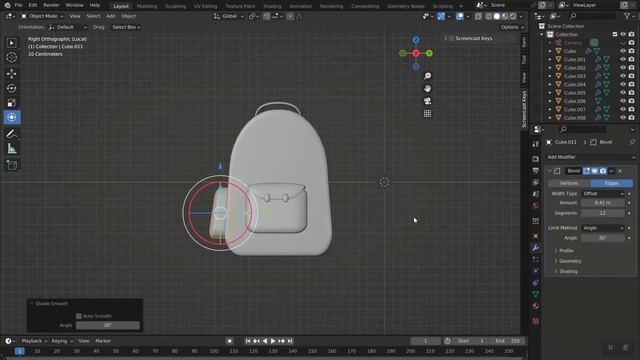Open the File menu
The height and width of the screenshot is (360, 640).
coord(18,5)
